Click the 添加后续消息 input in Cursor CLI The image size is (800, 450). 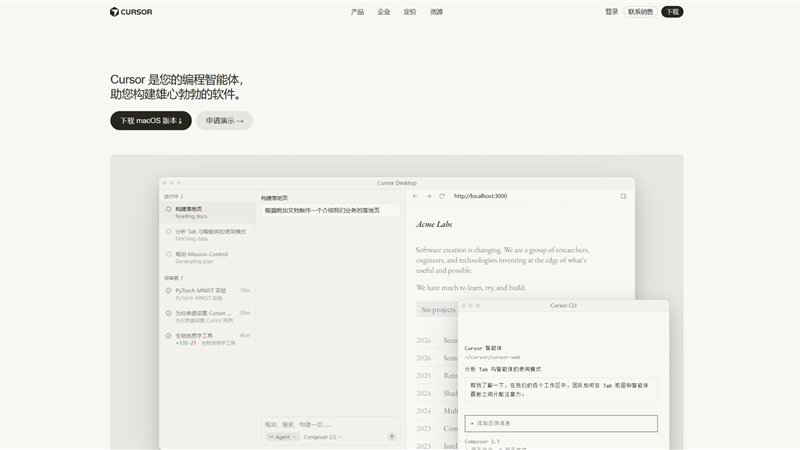coord(561,423)
